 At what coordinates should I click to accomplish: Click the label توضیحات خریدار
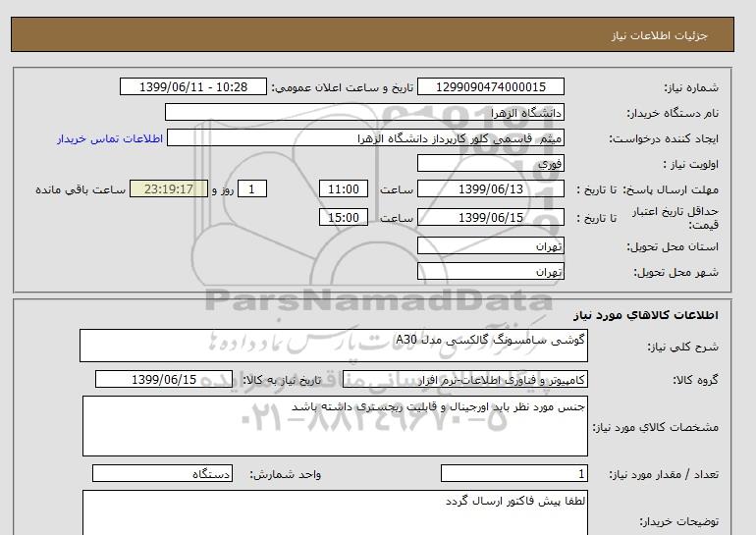[x=678, y=521]
